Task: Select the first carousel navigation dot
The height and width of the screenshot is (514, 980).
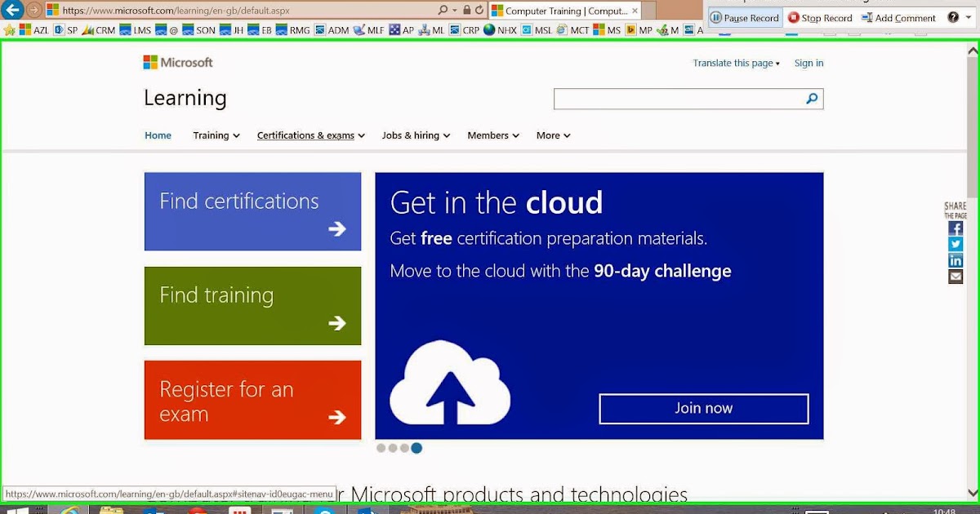Action: tap(381, 447)
